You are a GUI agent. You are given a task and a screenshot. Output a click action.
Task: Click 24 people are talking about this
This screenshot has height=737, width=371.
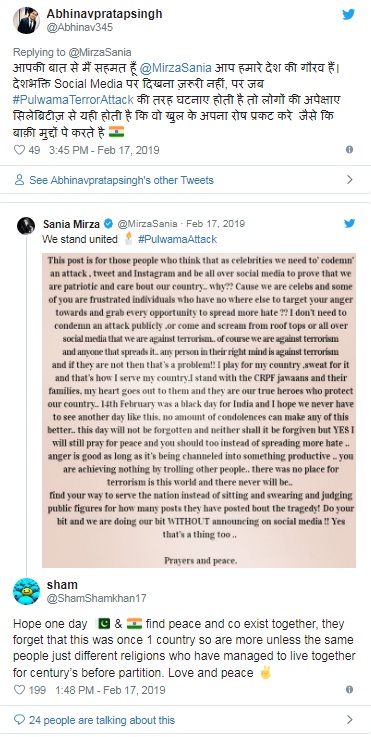(x=102, y=720)
